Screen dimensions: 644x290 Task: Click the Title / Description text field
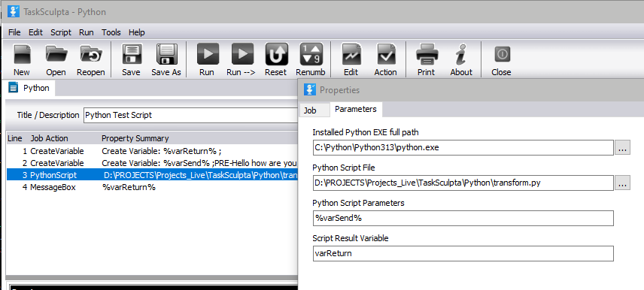click(x=191, y=115)
